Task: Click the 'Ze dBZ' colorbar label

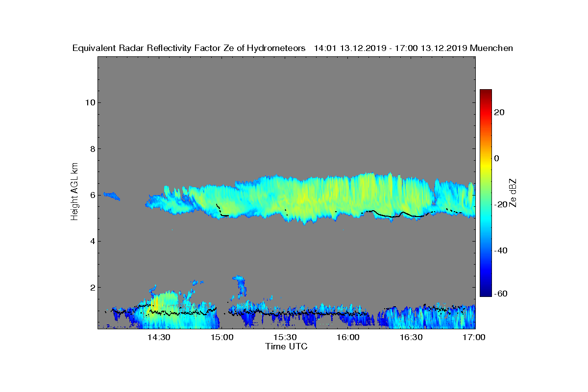Action: (513, 192)
